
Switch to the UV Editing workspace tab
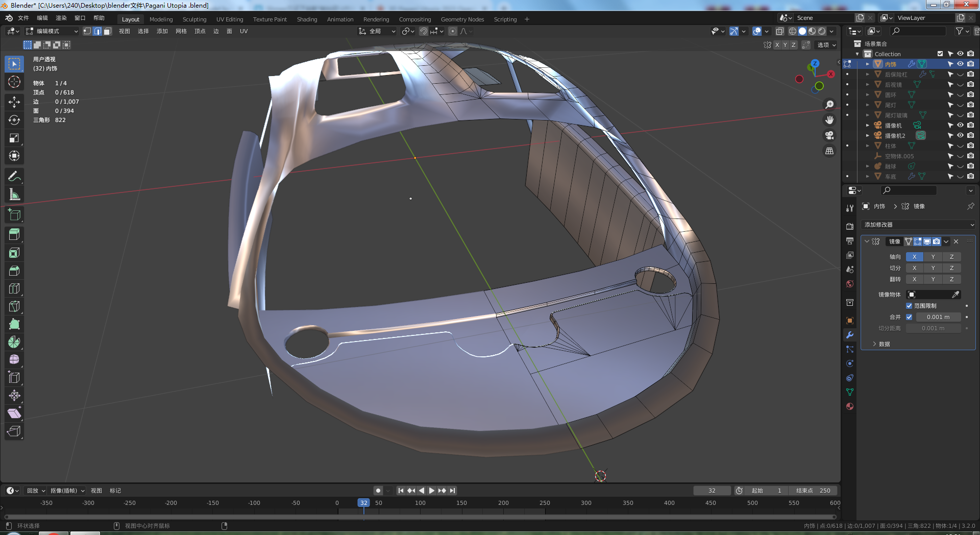click(230, 19)
